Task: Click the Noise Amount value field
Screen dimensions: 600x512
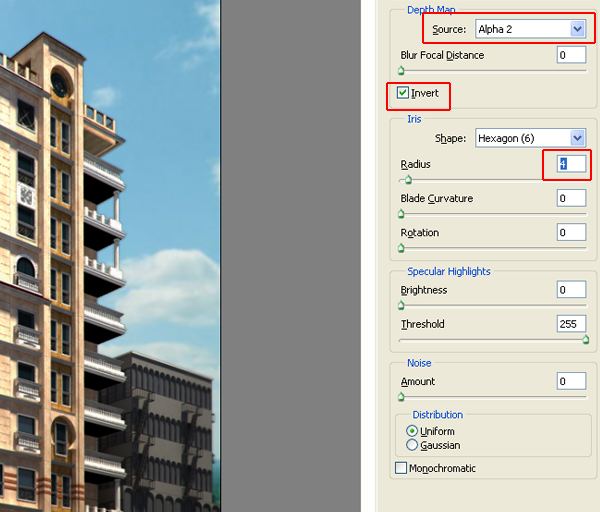Action: (x=572, y=381)
